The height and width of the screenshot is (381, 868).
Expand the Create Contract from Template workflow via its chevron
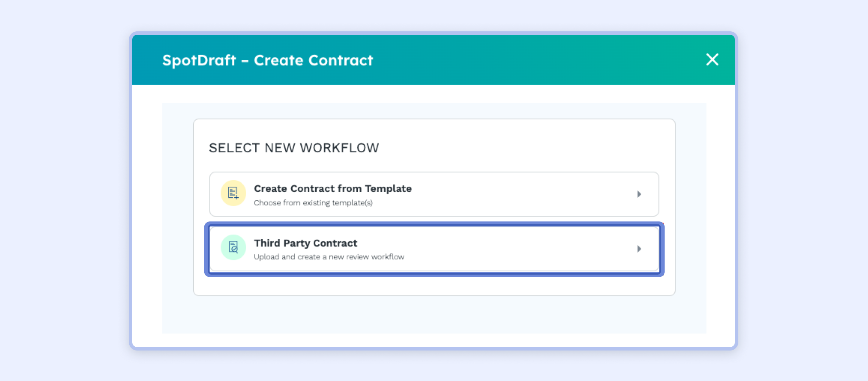point(640,194)
